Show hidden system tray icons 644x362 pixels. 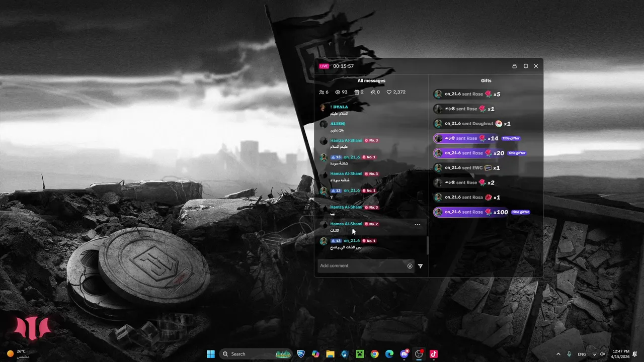[558, 354]
